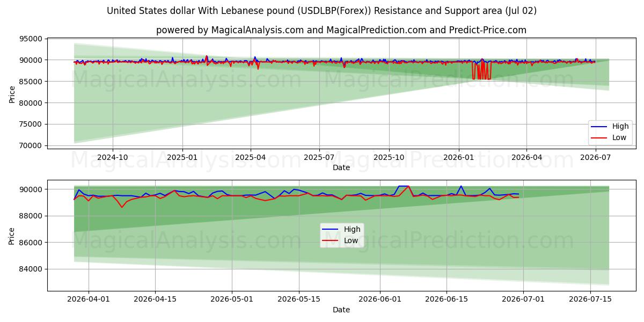This screenshot has height=322, width=644.
Task: Click the 2026-06-01 date tick label
Action: tap(380, 299)
